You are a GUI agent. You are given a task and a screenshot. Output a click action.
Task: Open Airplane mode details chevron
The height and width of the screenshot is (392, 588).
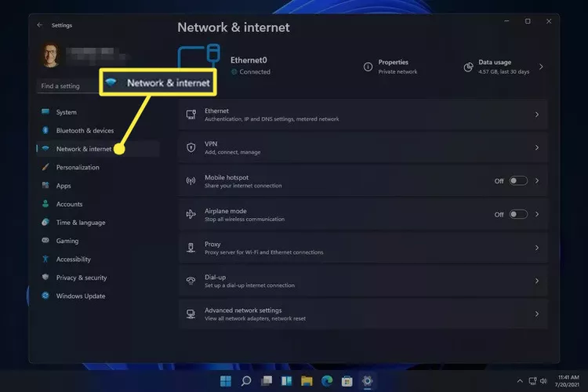(x=537, y=214)
